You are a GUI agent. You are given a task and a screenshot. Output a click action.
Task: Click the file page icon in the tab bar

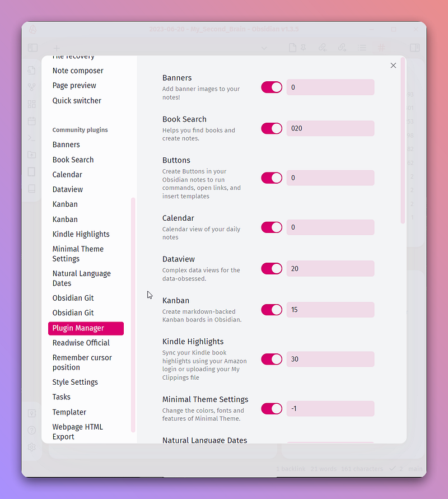pos(292,48)
